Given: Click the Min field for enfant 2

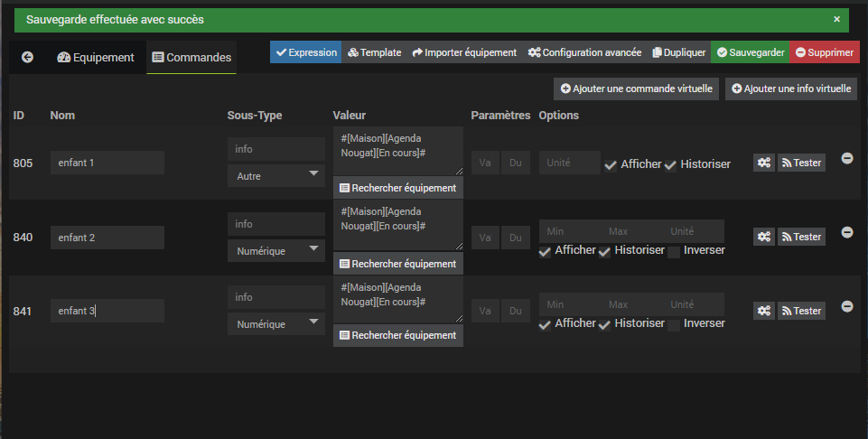Looking at the screenshot, I should [x=570, y=231].
